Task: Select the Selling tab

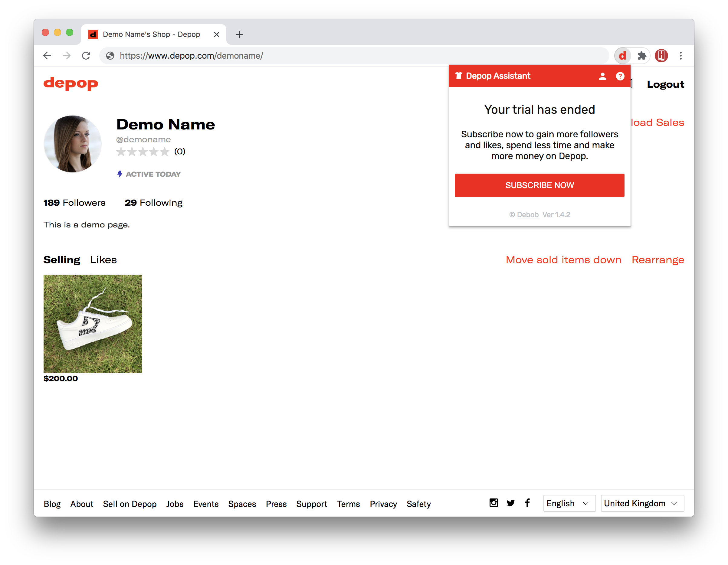Action: (x=62, y=260)
